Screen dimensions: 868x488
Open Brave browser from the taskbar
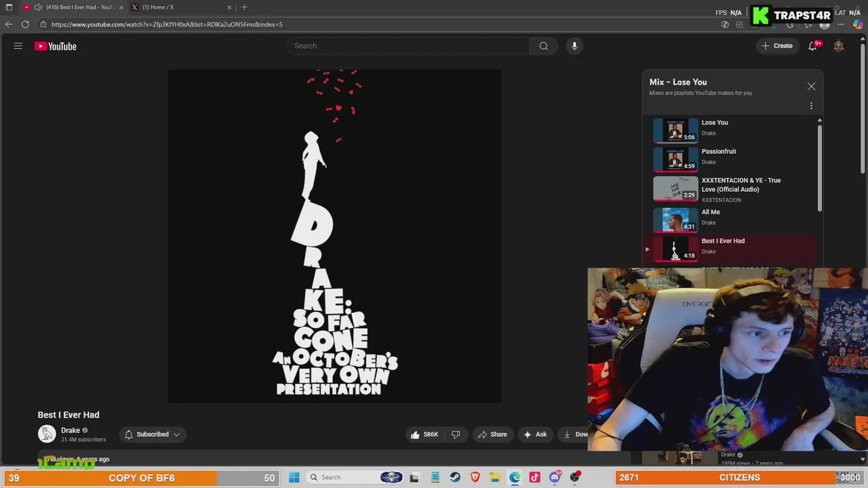[475, 477]
